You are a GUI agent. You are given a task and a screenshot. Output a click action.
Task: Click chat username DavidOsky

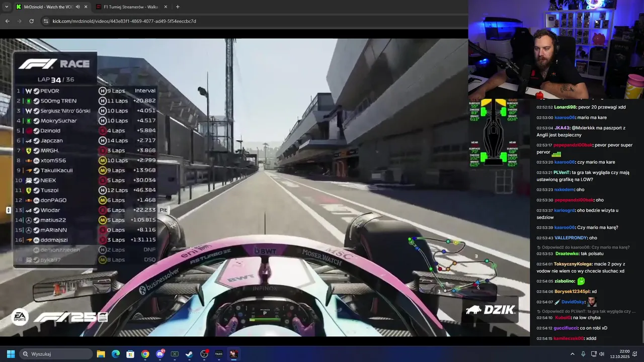(x=573, y=302)
